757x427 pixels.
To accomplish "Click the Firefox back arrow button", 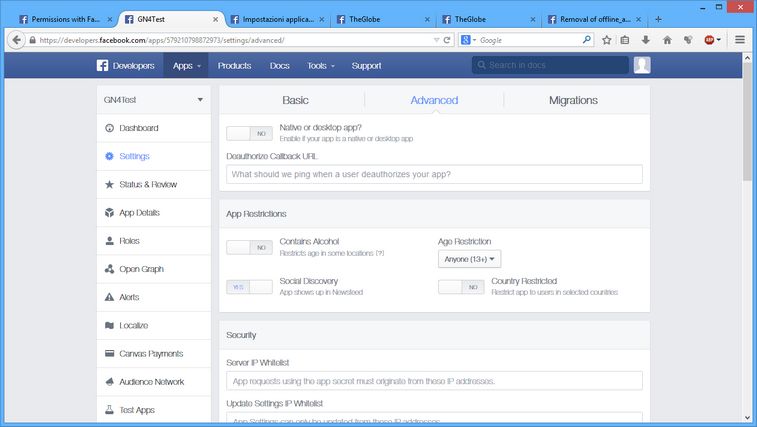I will 16,40.
